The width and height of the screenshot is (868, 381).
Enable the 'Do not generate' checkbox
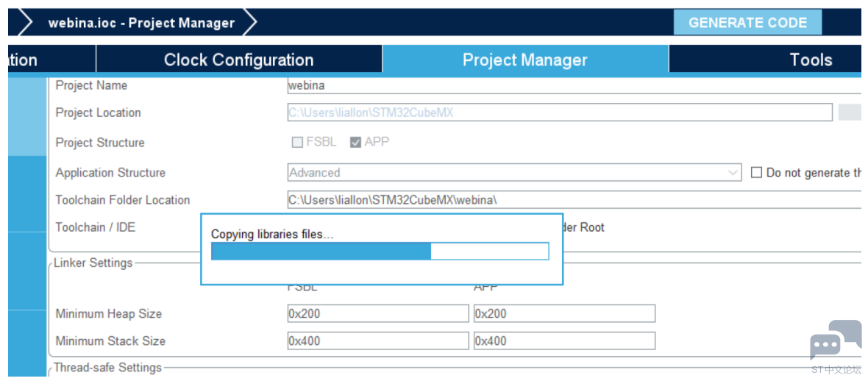(756, 172)
